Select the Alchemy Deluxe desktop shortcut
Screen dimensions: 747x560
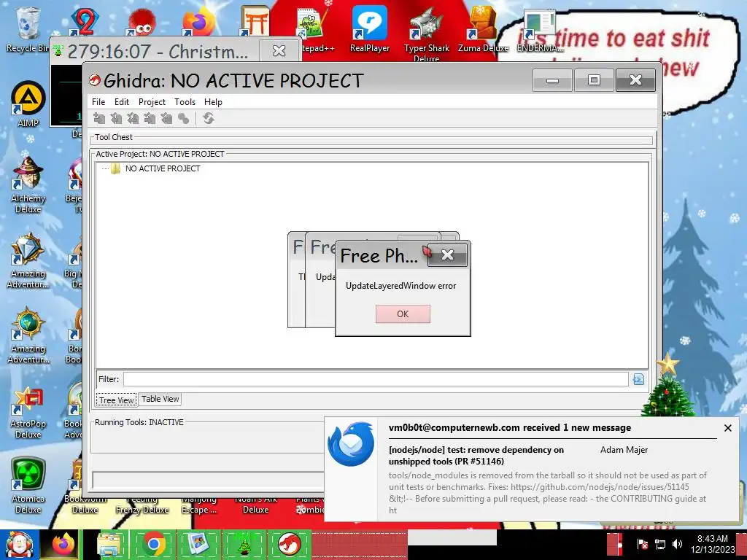click(x=28, y=184)
